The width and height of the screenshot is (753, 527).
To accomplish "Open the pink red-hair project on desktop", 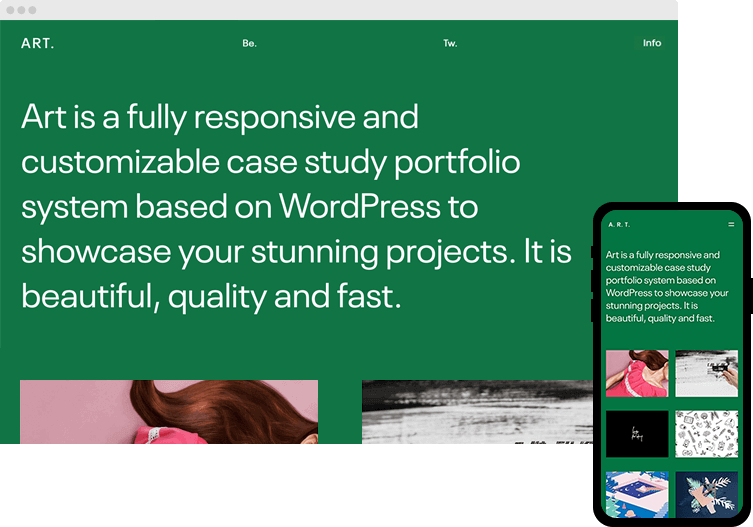I will (169, 411).
